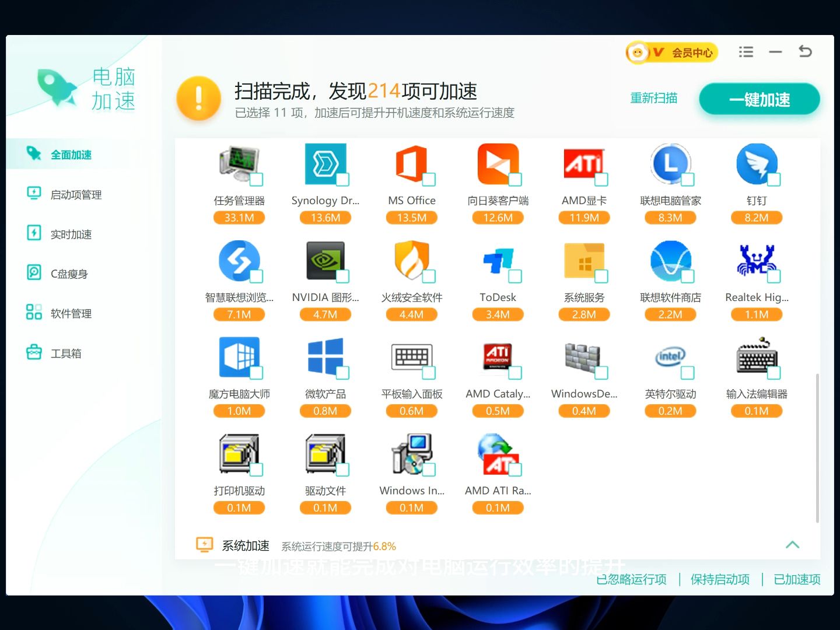Click the back arrow in title bar
This screenshot has width=840, height=630.
point(805,51)
